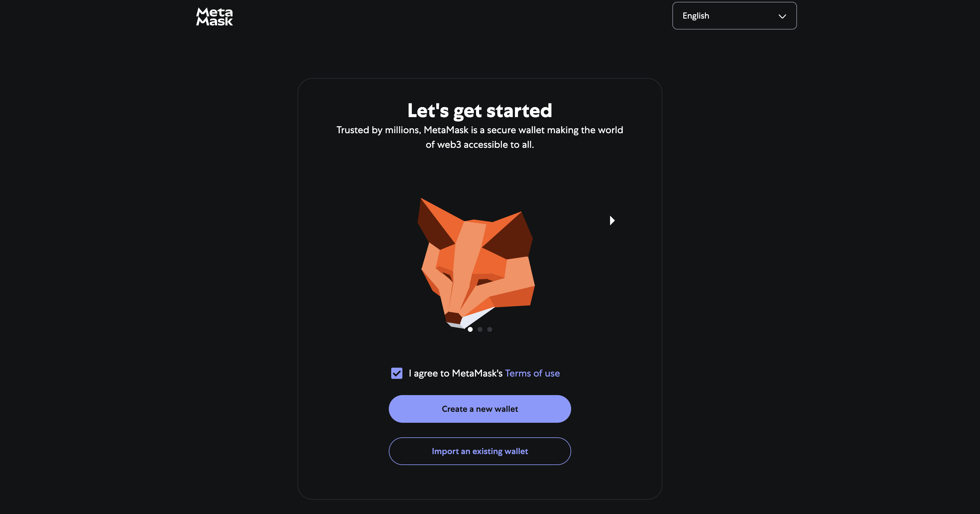Click the 'Trusted by millions' description text
The image size is (980, 514).
coord(480,137)
